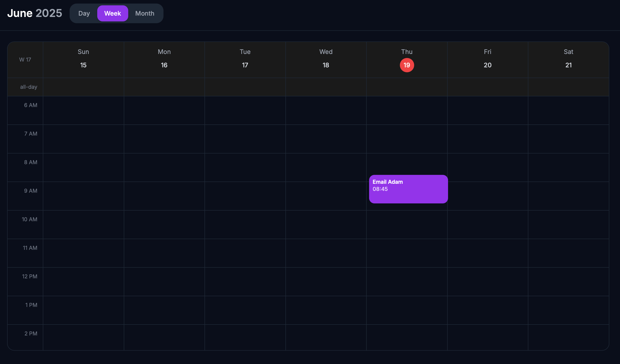
Task: Click the 9 AM time label
Action: coord(31,191)
